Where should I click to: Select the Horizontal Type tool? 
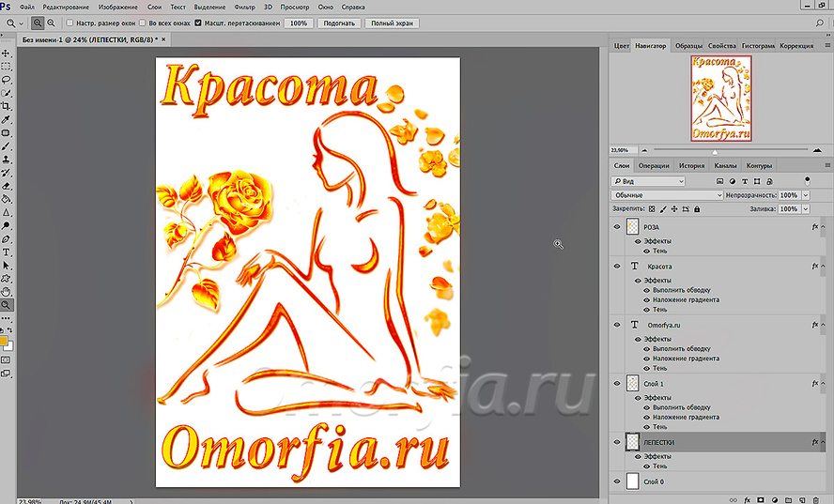[6, 252]
